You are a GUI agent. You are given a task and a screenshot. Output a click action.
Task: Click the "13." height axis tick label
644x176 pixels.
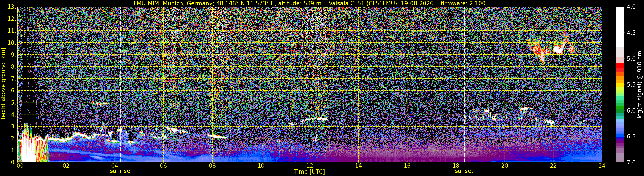12,7
